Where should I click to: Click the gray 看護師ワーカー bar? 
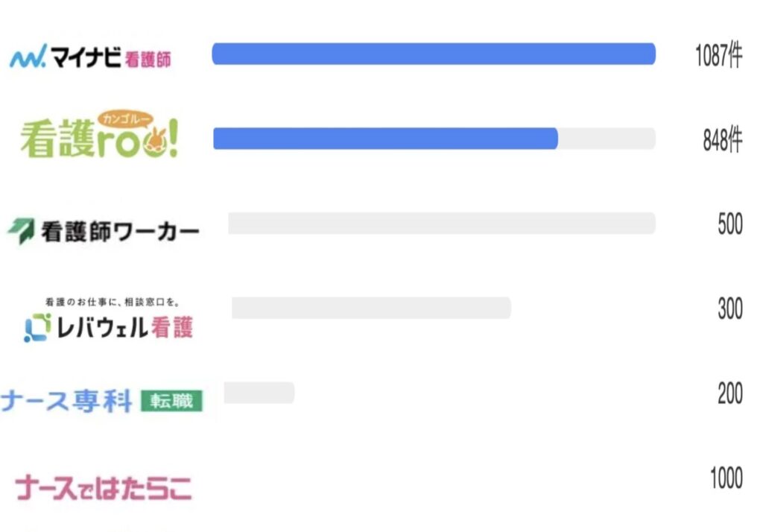tap(441, 223)
